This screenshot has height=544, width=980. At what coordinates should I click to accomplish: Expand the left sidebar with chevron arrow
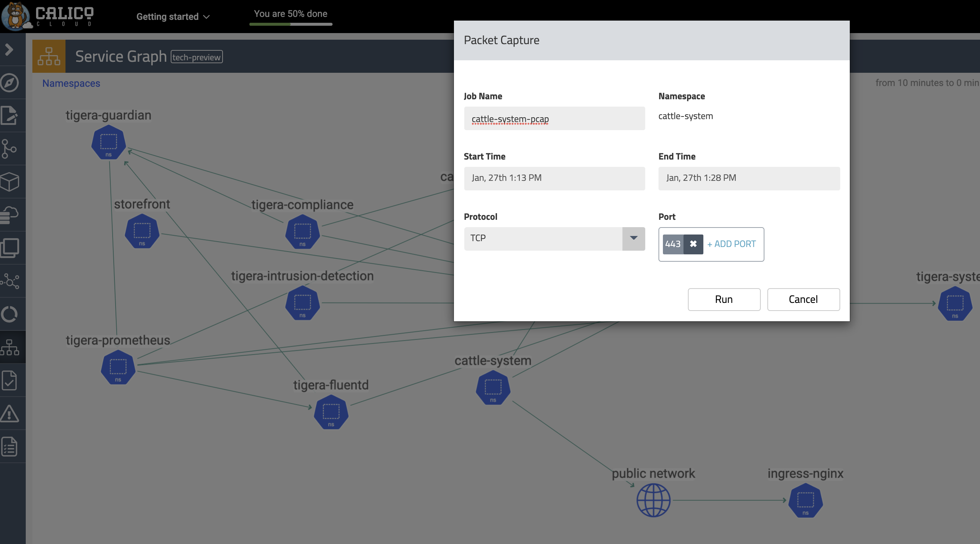(x=10, y=50)
